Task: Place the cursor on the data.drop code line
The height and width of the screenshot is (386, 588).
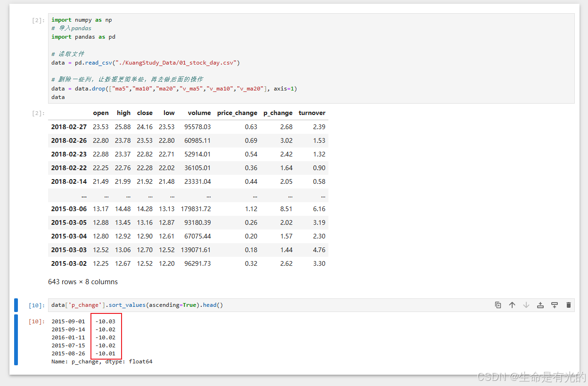Action: pos(174,89)
